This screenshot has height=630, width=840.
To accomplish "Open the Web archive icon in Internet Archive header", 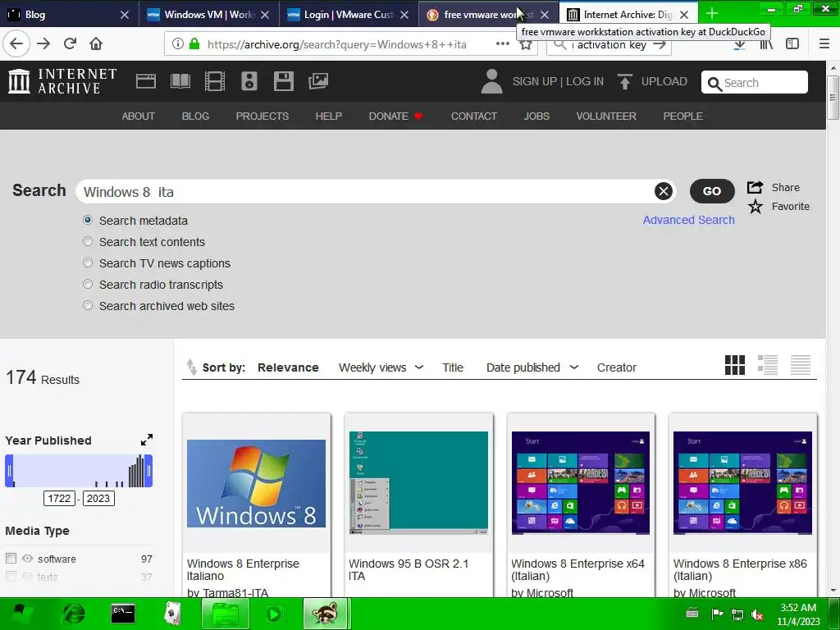I will (146, 81).
